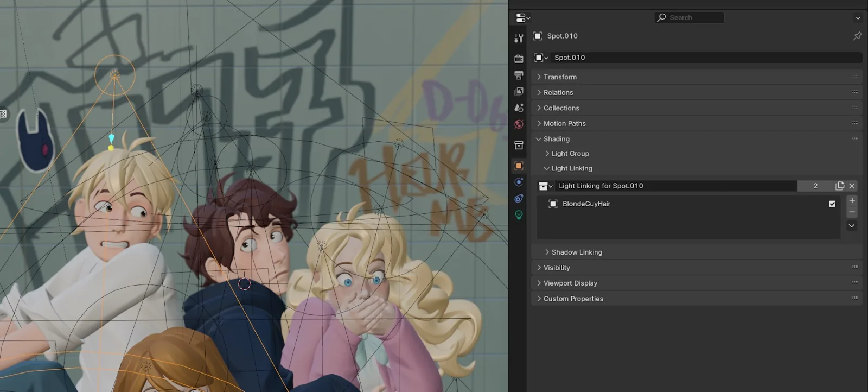Open the Output properties tab

coord(519,75)
